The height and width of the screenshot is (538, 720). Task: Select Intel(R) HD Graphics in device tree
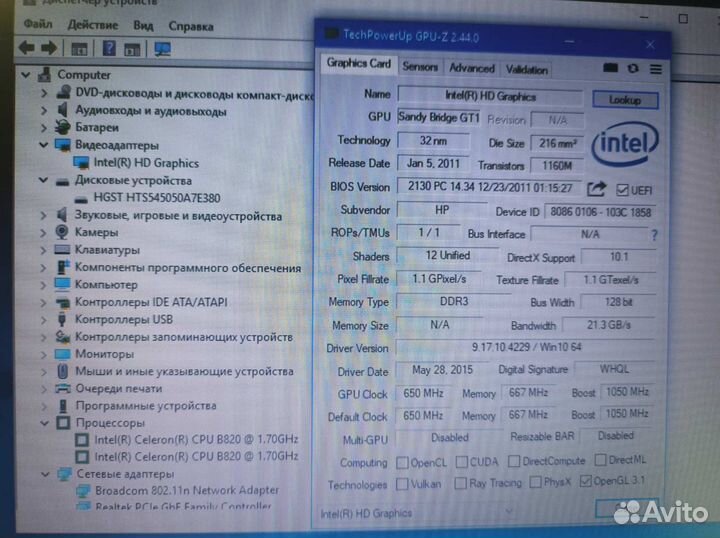146,162
